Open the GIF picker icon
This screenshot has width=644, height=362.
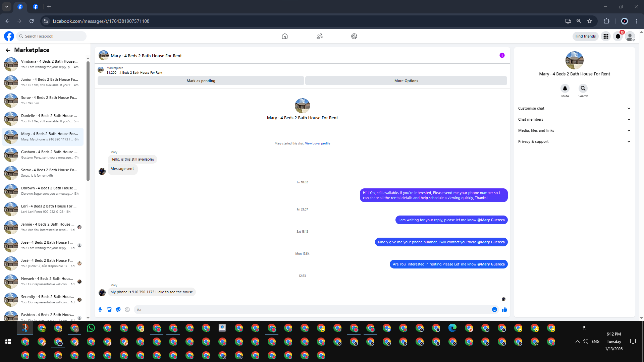(127, 310)
